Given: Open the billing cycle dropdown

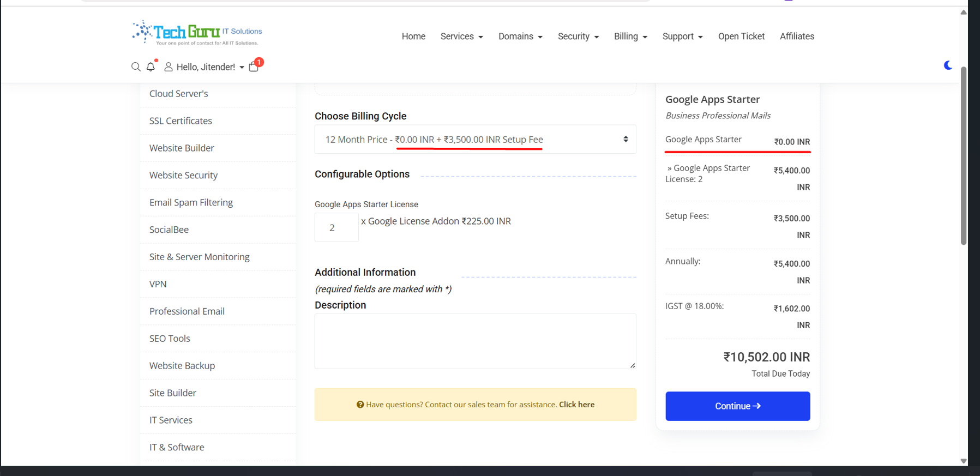Looking at the screenshot, I should click(475, 140).
